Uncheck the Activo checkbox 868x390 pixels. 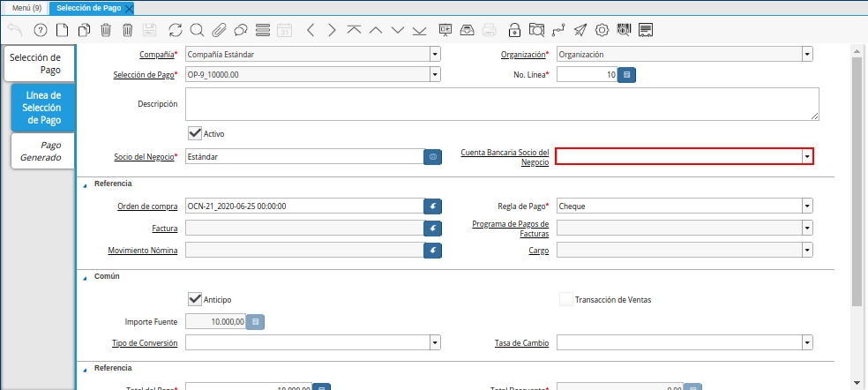(x=195, y=133)
